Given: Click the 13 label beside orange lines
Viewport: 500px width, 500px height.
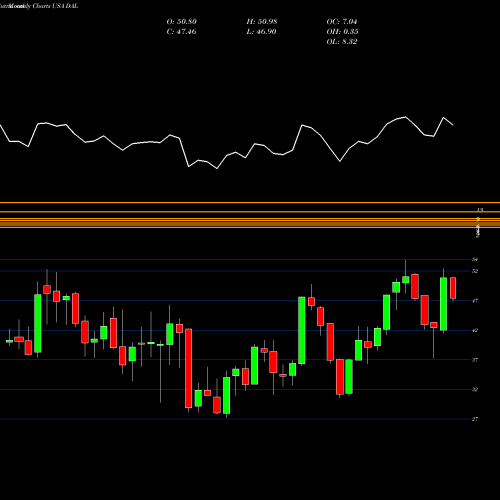Looking at the screenshot, I should coord(480,210).
